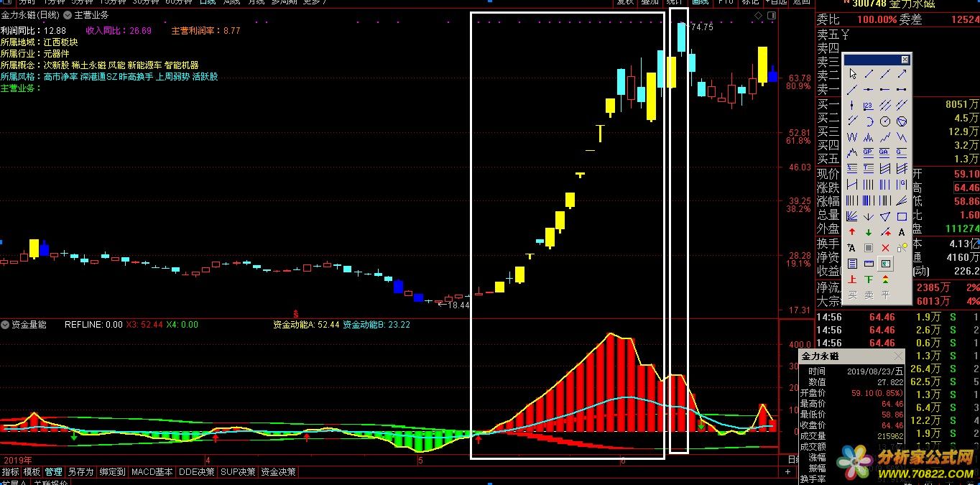
Task: Switch to DDE决策 indicator template
Action: coord(196,472)
